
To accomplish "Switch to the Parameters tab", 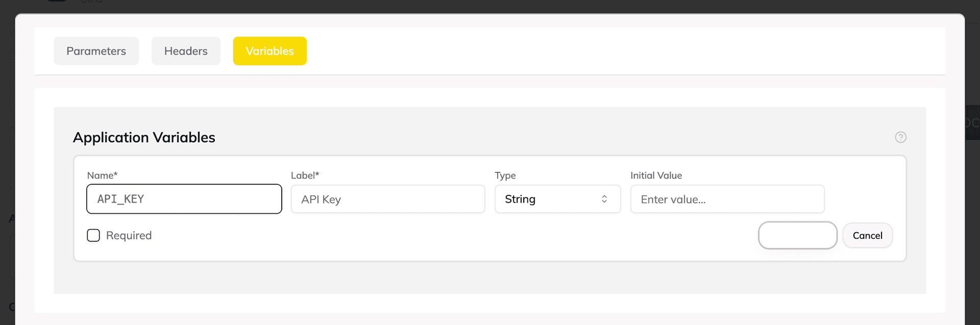I will click(x=96, y=51).
